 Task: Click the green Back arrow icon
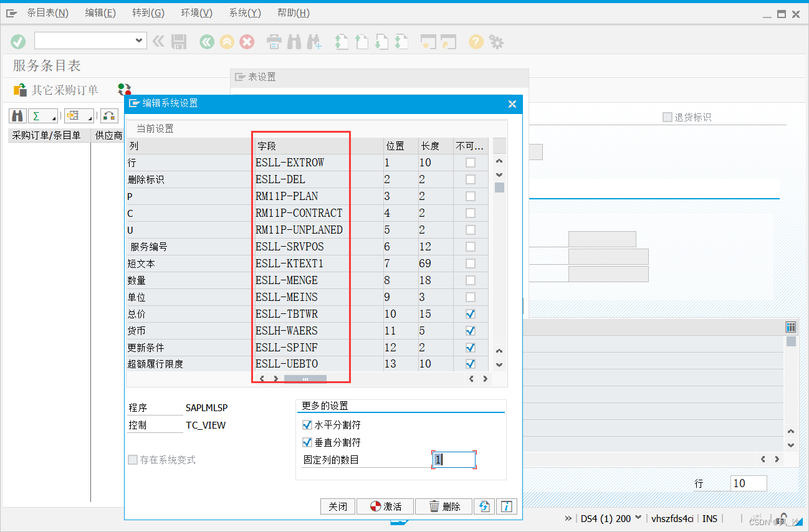[207, 42]
